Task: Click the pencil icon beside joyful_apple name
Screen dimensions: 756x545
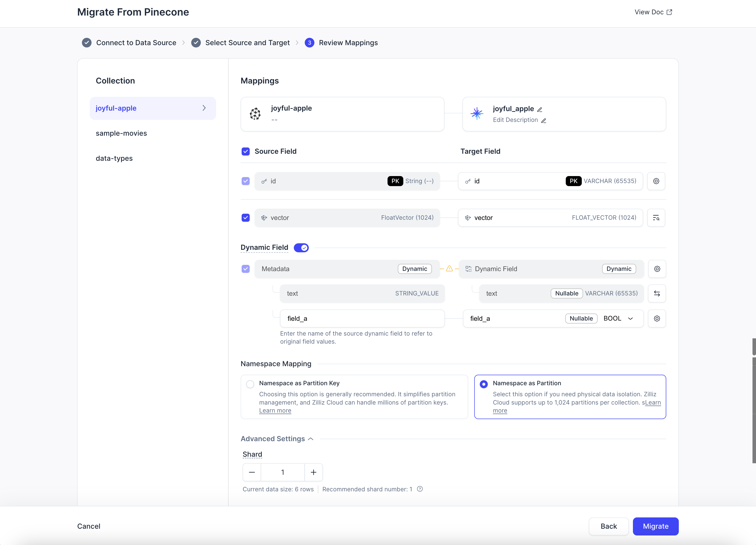Action: pos(540,109)
